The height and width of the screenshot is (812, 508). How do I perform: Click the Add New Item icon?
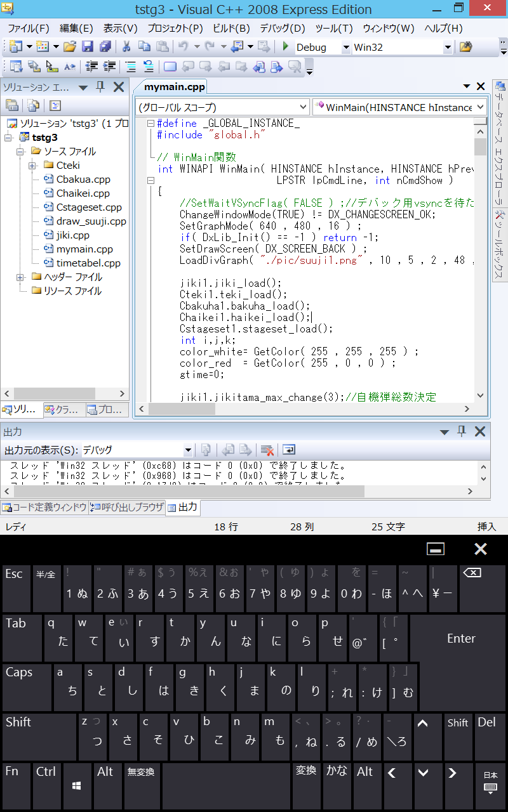[x=43, y=47]
